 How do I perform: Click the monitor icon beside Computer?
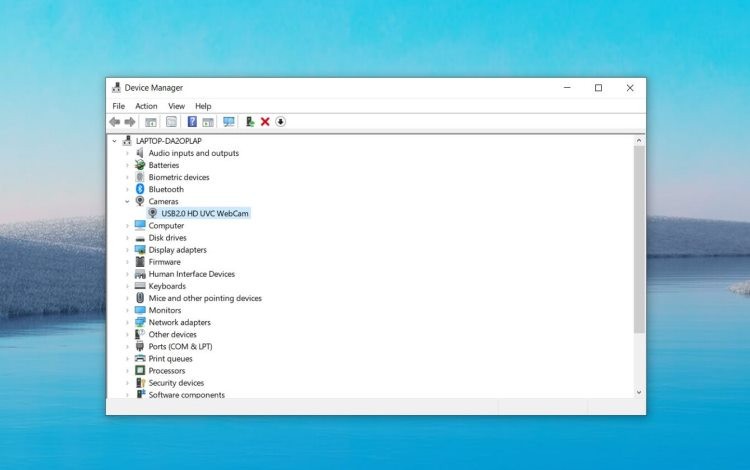(x=140, y=225)
